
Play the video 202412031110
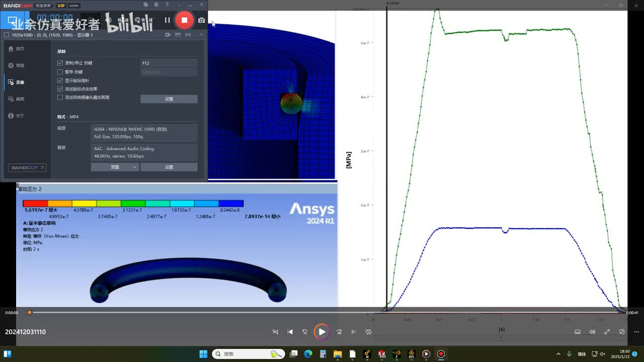tap(321, 332)
